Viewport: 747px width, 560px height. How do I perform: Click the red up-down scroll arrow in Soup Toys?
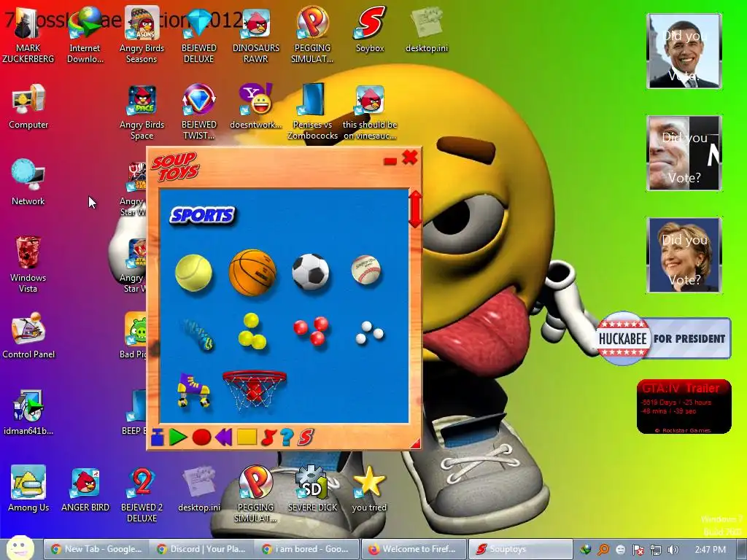pyautogui.click(x=415, y=209)
